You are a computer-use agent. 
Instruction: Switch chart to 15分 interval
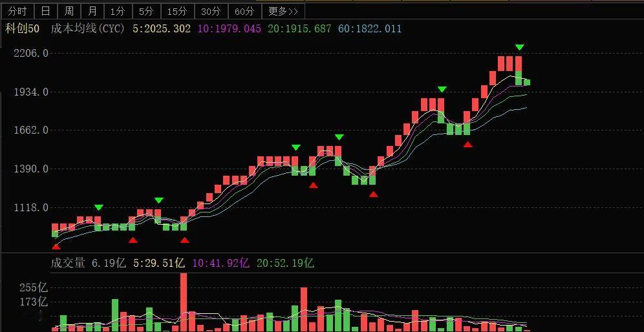tap(177, 11)
